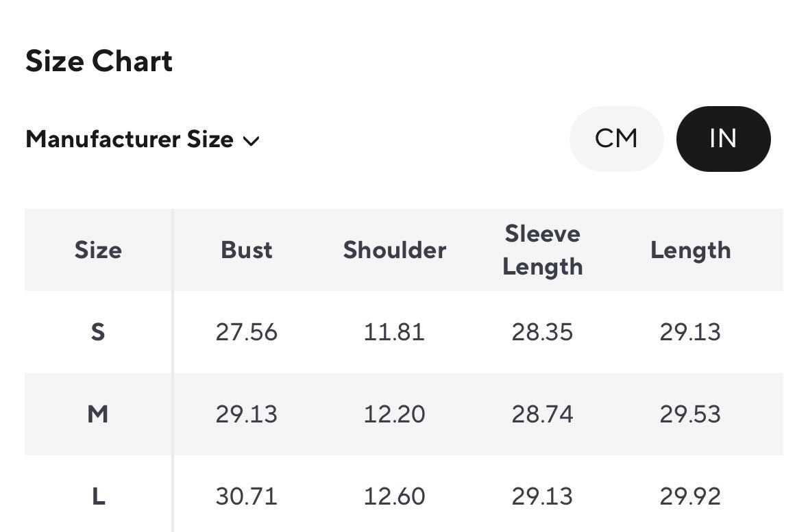Click length value 29.92 for size L
The image size is (808, 532).
(690, 496)
